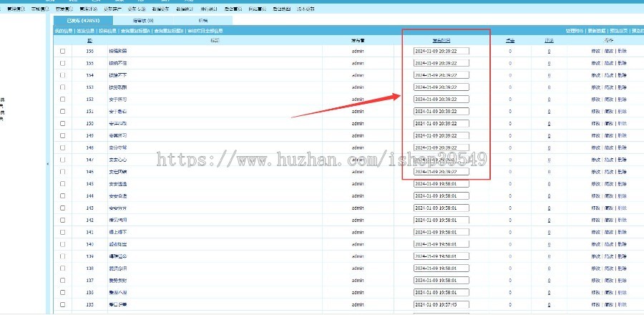This screenshot has width=644, height=315.
Task: Click 简改 for row ID 155
Action: tap(609, 63)
